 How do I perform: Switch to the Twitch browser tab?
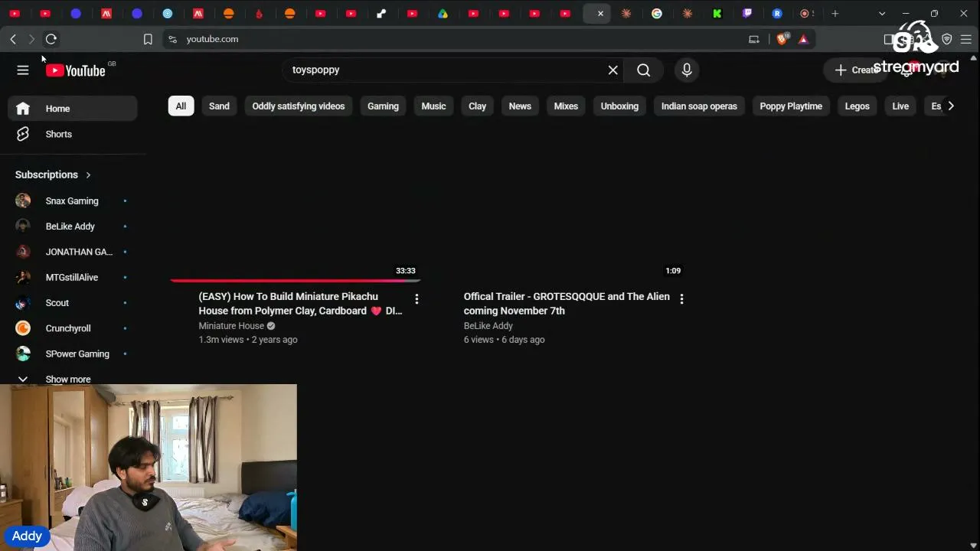coord(747,13)
